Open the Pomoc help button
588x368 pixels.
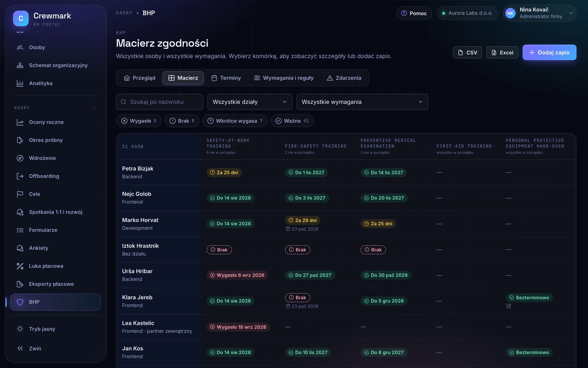click(x=414, y=13)
